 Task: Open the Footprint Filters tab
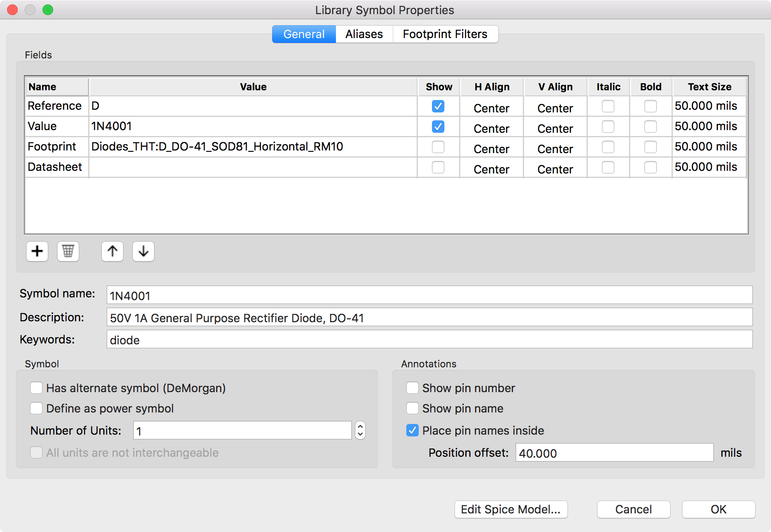coord(445,34)
